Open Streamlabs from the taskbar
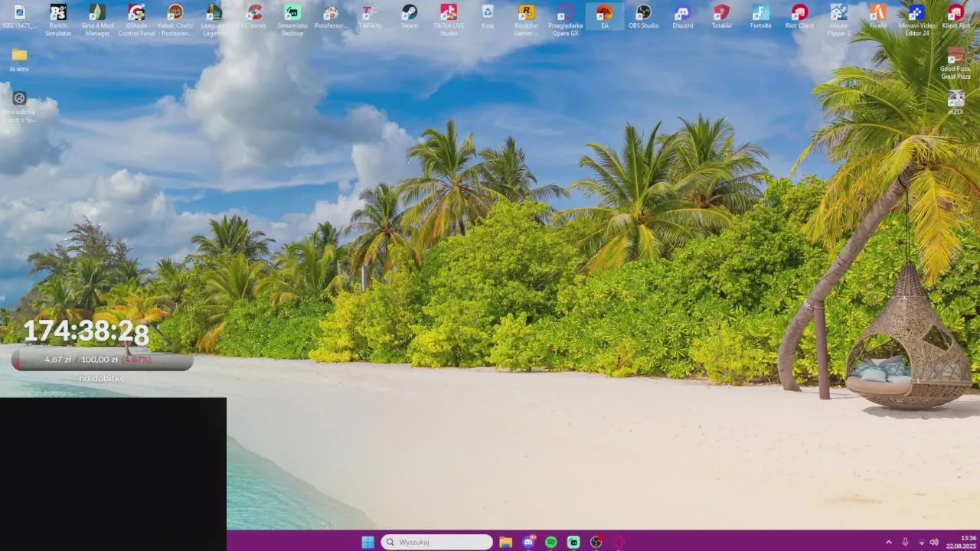The image size is (980, 551). [x=573, y=542]
